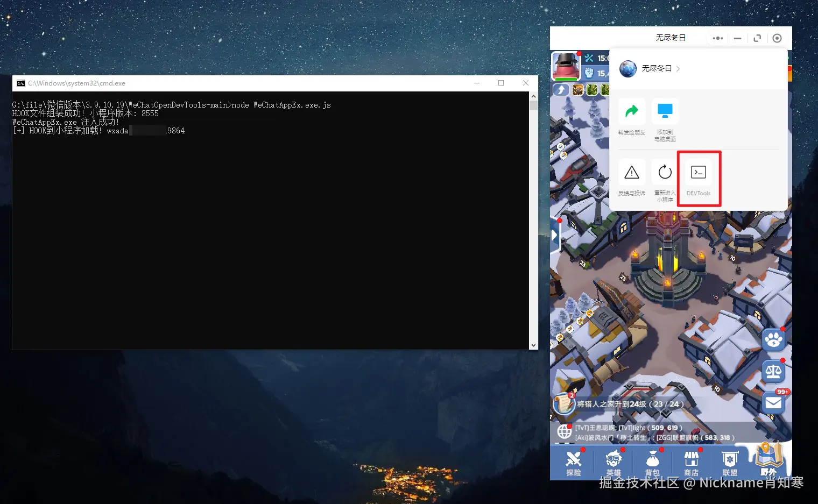Open the player avatar portrait

(x=566, y=66)
